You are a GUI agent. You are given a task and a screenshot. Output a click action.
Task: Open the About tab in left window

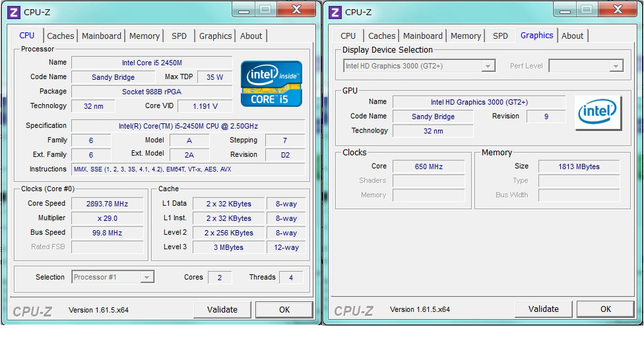pos(251,36)
